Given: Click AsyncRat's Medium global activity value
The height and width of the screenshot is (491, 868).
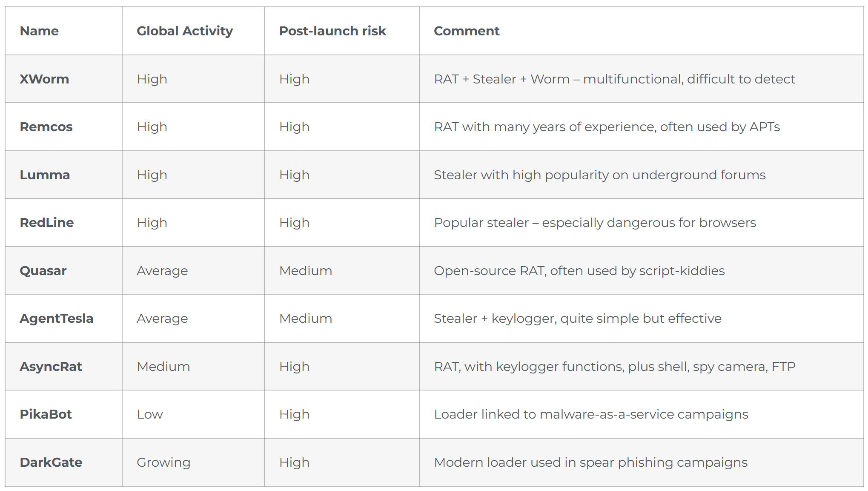Looking at the screenshot, I should tap(163, 367).
